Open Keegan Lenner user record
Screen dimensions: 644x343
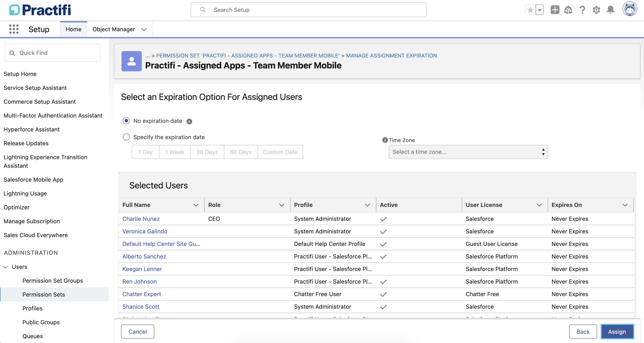[142, 269]
